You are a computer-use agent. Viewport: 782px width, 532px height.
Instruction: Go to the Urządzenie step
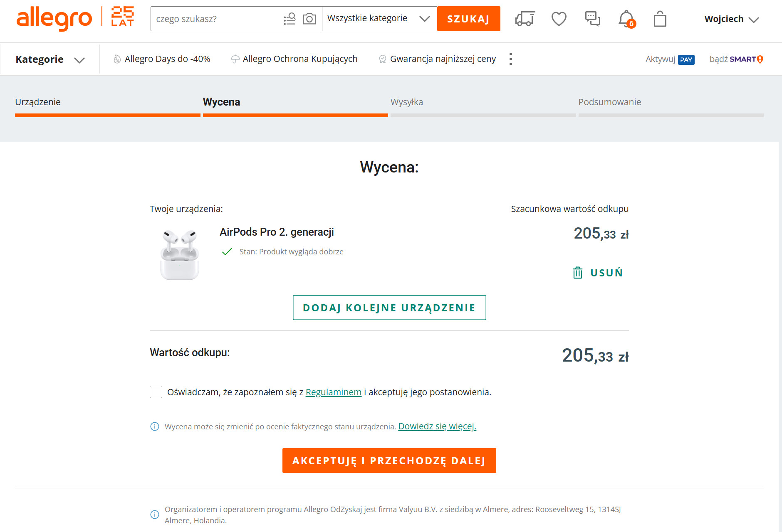tap(38, 102)
